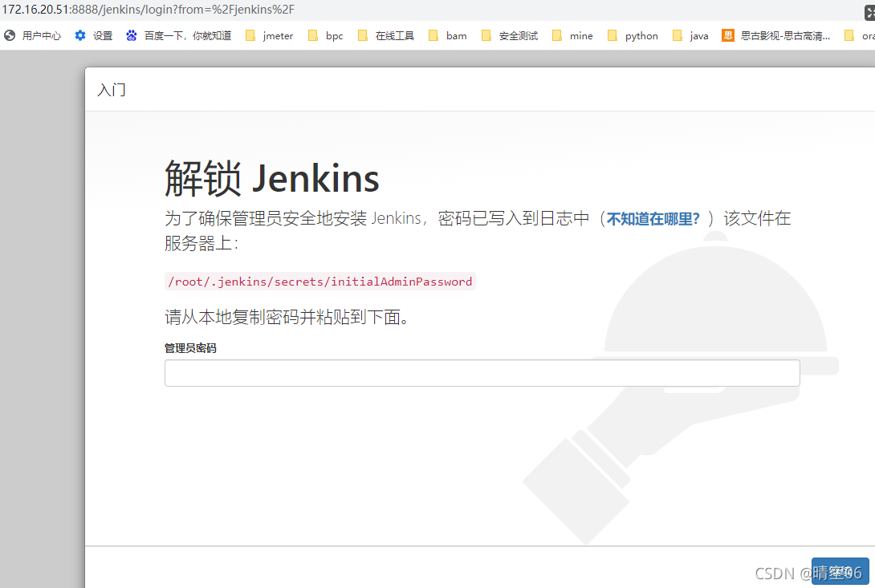Click the 解锁 Jenkins heading
This screenshot has height=588, width=875.
pyautogui.click(x=272, y=179)
